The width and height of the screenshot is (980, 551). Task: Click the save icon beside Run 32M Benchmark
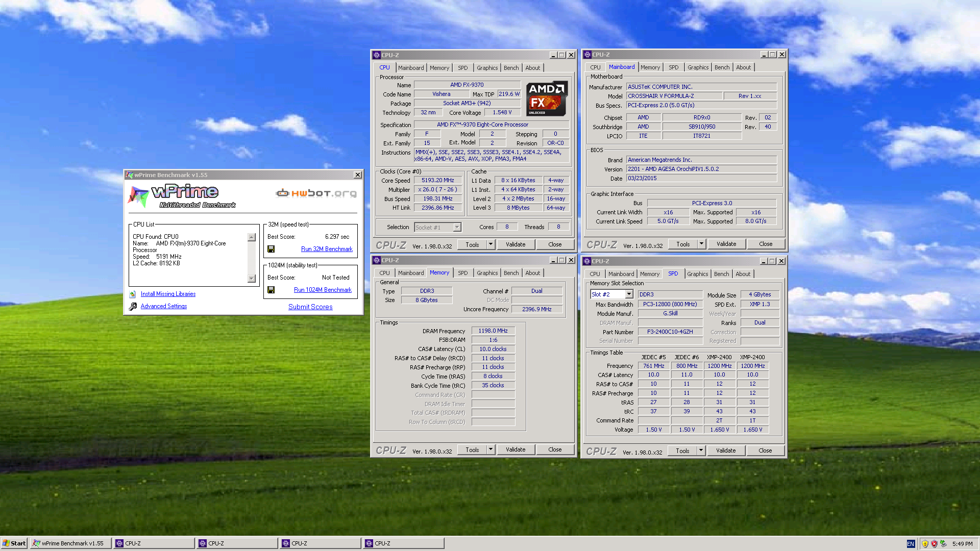click(271, 249)
